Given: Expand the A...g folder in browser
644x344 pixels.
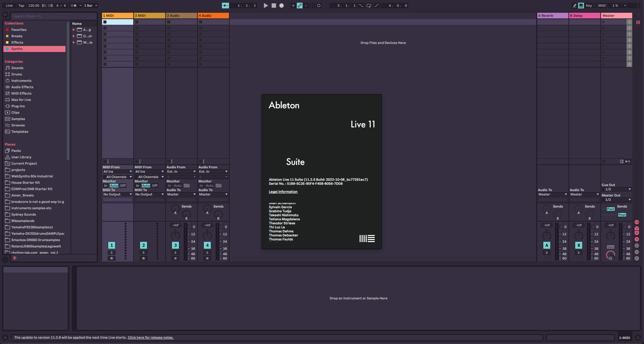Looking at the screenshot, I should [74, 30].
